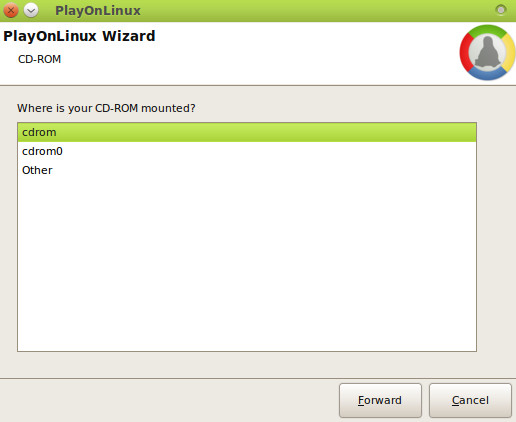Screen dimensions: 516x422
Task: Cancel the PlayOnLinux wizard
Action: coord(470,400)
